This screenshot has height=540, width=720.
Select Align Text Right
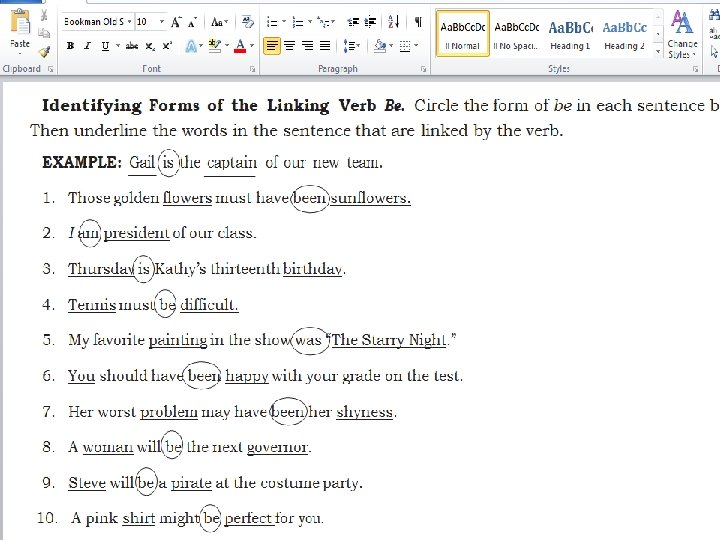pos(307,45)
